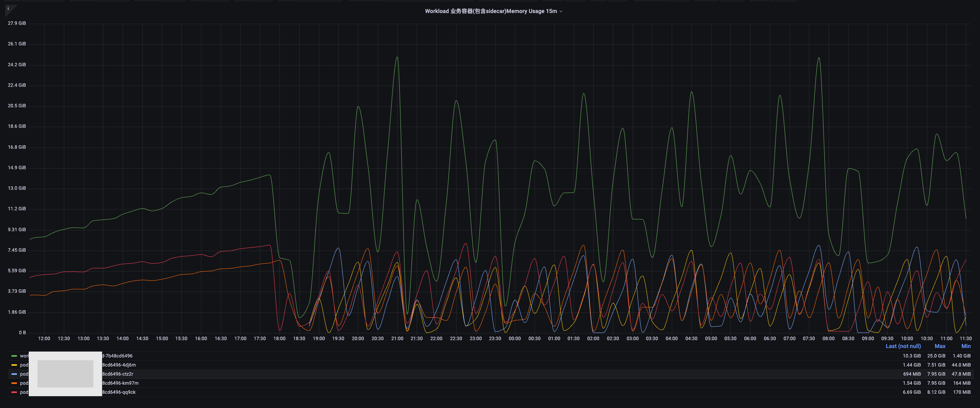The width and height of the screenshot is (980, 408).
Task: Click the blue color marker for pod ctz2r
Action: (14, 374)
